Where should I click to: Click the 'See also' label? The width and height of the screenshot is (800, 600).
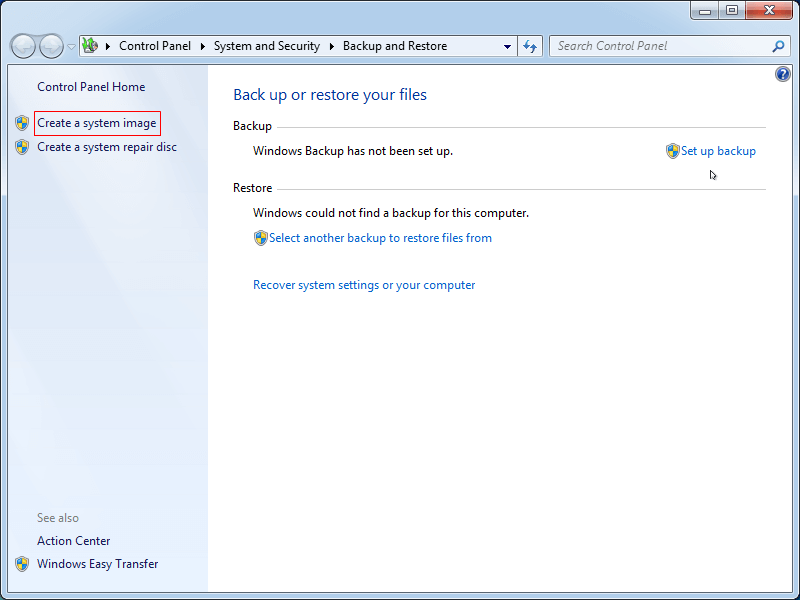(x=58, y=518)
